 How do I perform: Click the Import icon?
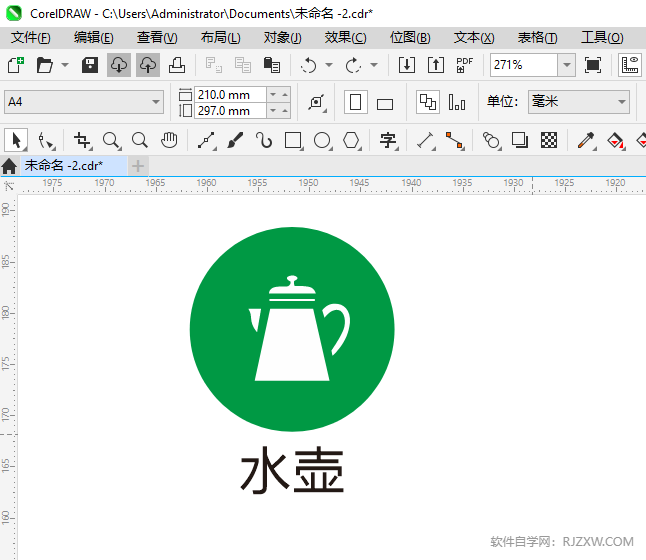[x=407, y=65]
